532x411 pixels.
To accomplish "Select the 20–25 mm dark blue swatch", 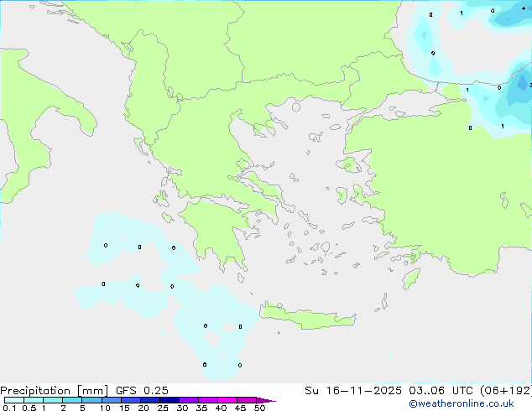I will click(150, 400).
